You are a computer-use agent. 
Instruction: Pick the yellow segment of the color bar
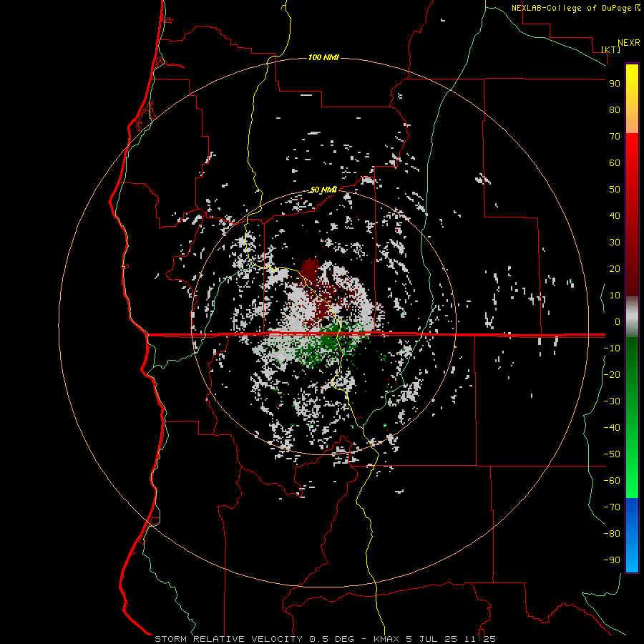tap(632, 99)
